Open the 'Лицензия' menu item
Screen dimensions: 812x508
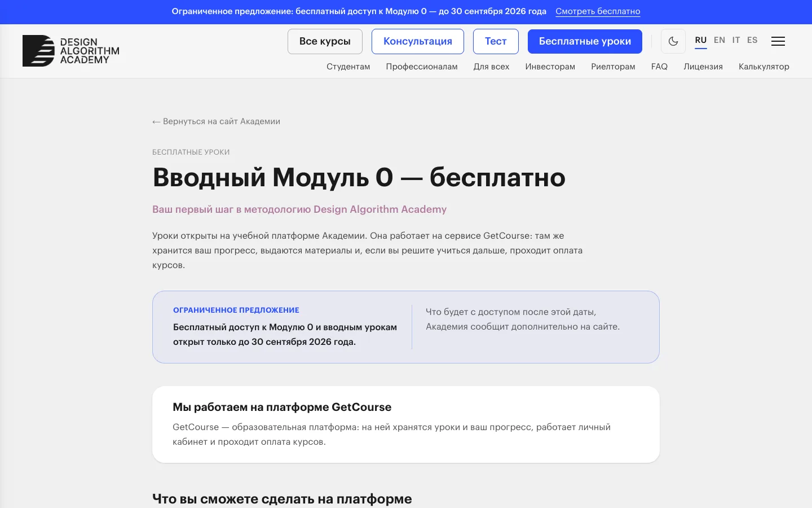click(x=703, y=67)
